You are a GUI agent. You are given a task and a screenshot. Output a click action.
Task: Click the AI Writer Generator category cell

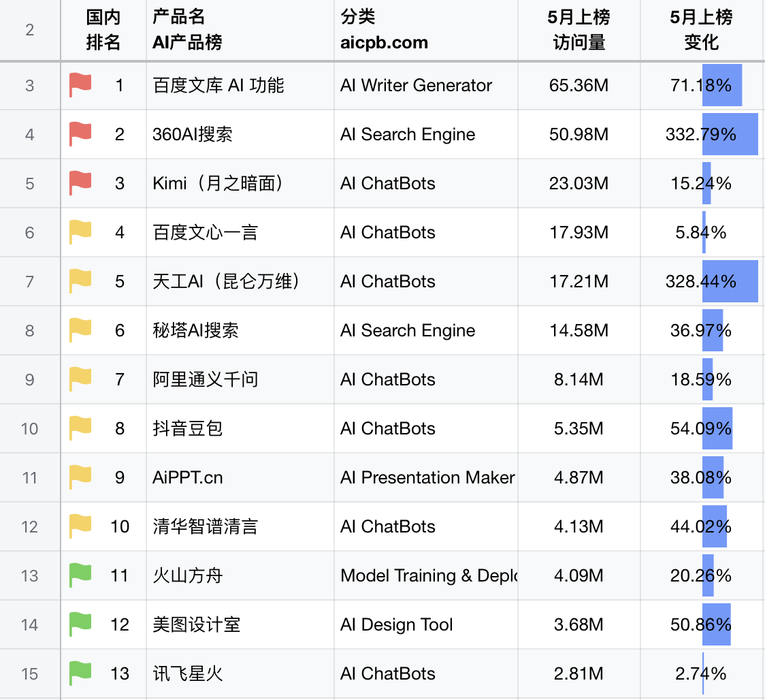[x=426, y=85]
